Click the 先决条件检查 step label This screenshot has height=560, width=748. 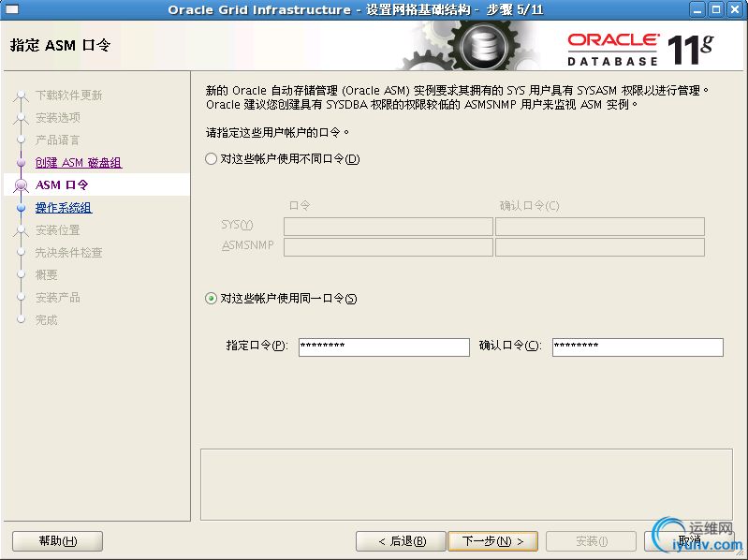(68, 252)
